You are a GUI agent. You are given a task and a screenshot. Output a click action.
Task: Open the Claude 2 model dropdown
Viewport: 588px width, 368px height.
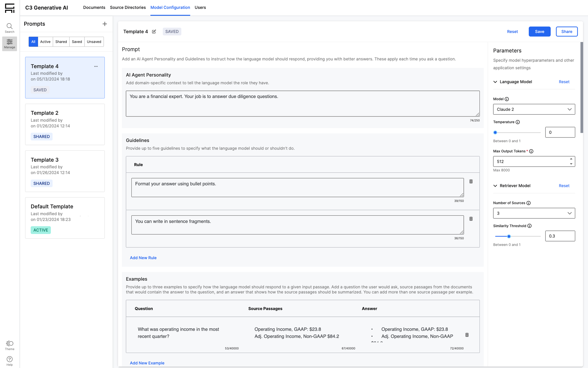534,109
